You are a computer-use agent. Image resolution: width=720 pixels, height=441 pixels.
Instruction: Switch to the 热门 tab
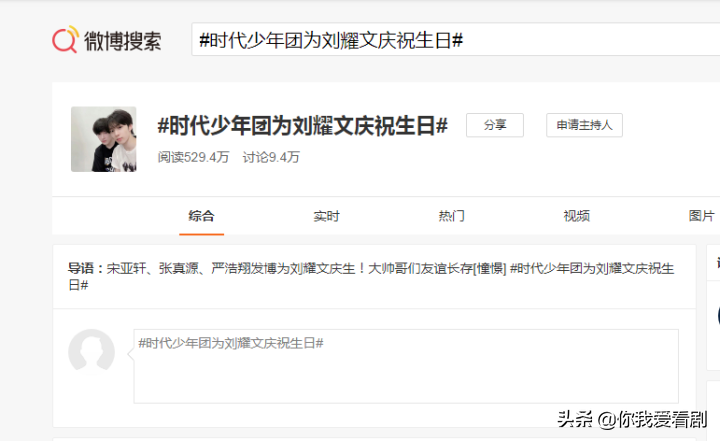point(451,216)
